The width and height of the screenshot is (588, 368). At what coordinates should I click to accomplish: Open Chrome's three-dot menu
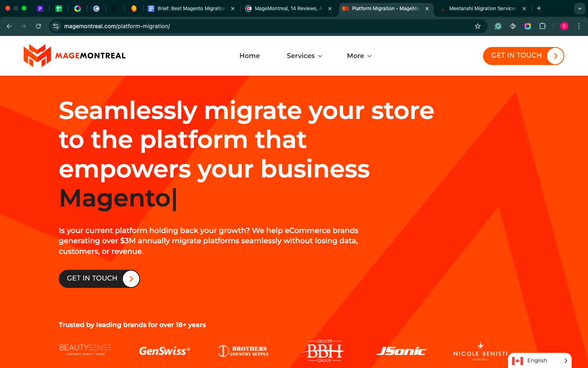click(x=579, y=26)
